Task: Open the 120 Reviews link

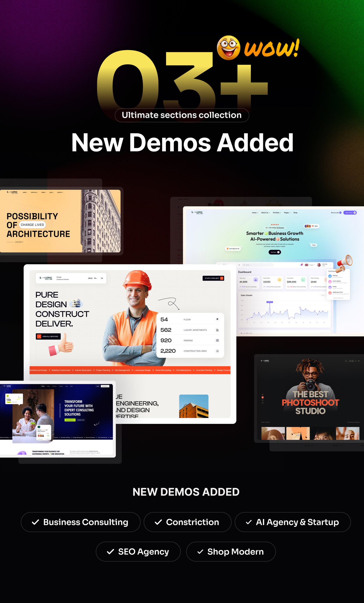Action: (x=280, y=228)
